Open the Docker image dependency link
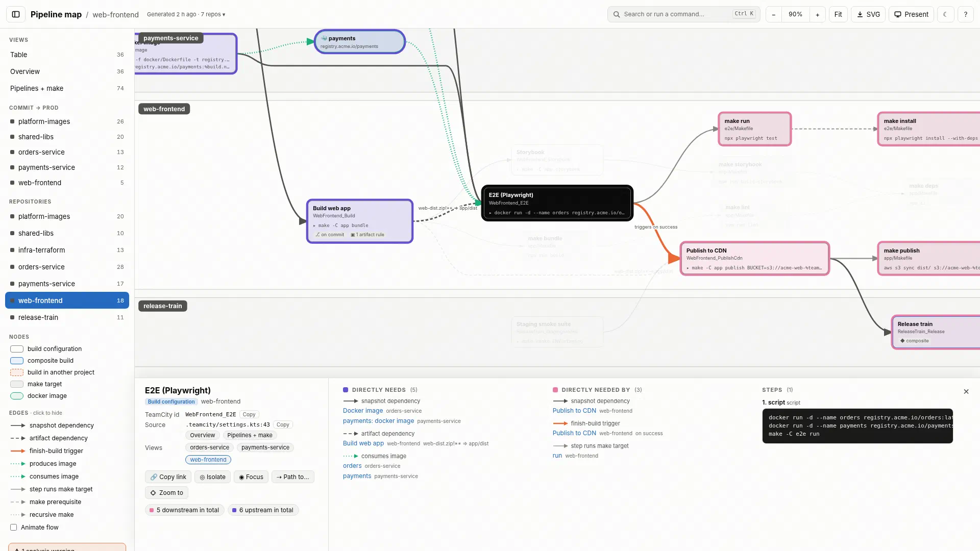Screen dimensions: 980x551 click(x=363, y=411)
